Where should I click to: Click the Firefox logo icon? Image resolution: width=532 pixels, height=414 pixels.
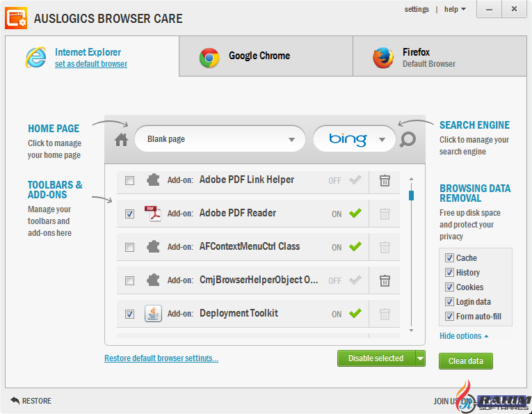pyautogui.click(x=383, y=58)
